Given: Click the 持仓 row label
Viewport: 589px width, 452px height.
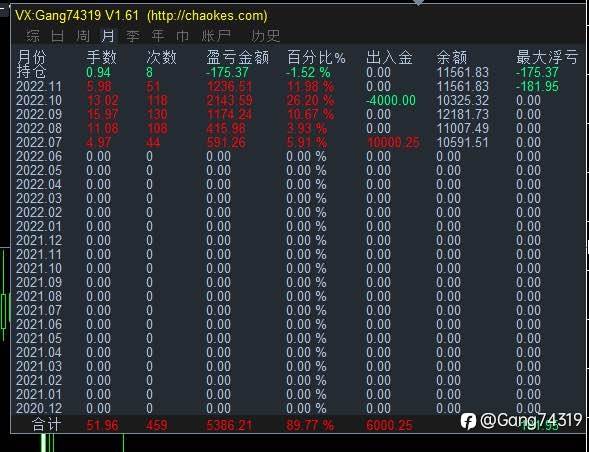Looking at the screenshot, I should [32, 72].
